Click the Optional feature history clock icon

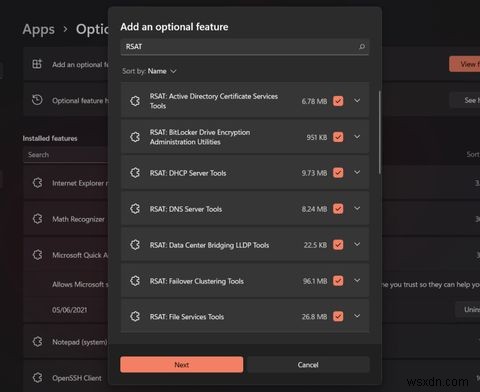coord(37,100)
